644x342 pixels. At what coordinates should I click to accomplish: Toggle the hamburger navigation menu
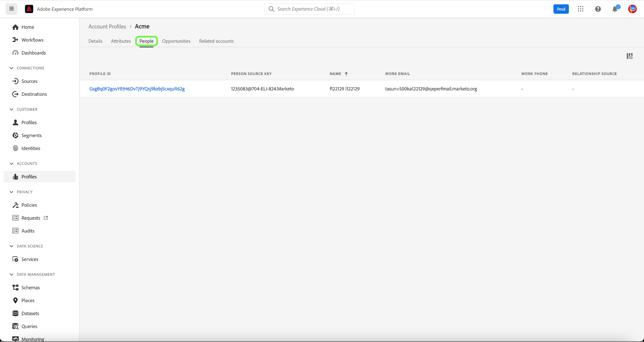pyautogui.click(x=11, y=9)
